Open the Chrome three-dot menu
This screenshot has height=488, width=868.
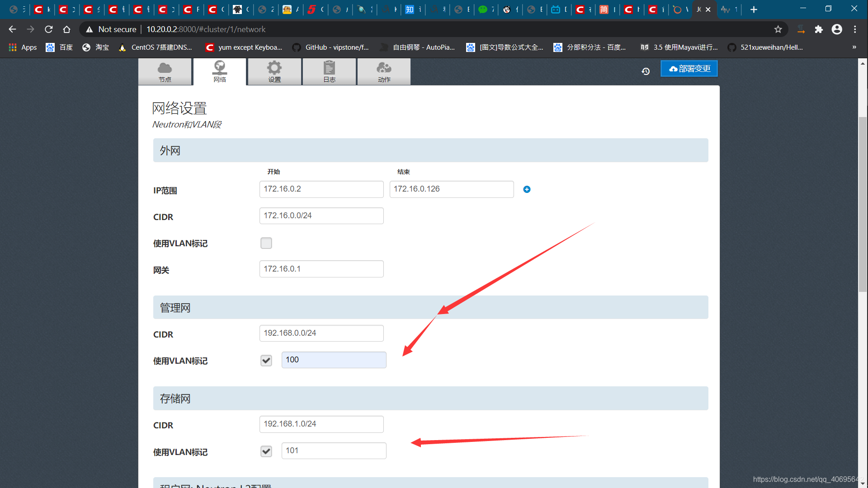855,29
